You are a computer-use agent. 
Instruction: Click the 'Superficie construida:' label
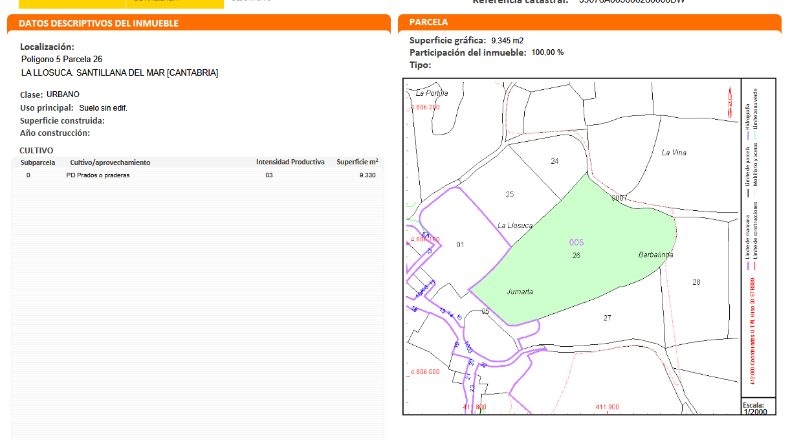coord(62,121)
